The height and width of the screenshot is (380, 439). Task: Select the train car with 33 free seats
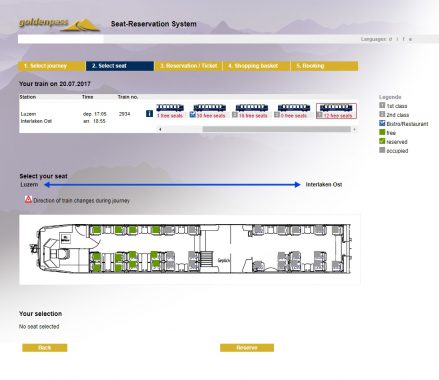click(210, 111)
